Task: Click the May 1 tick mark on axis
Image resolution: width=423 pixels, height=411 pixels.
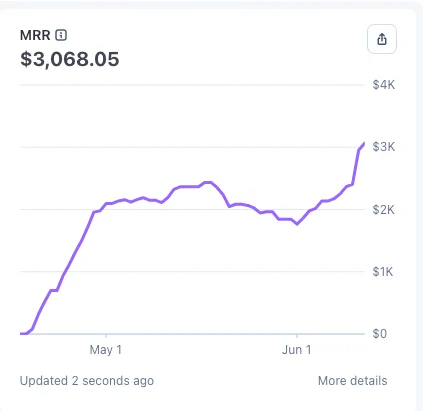Action: pyautogui.click(x=106, y=335)
